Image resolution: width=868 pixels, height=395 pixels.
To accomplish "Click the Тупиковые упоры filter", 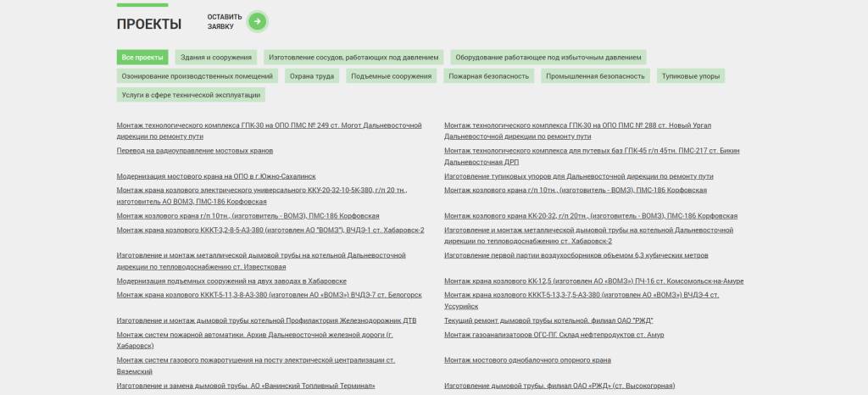I will coord(691,75).
